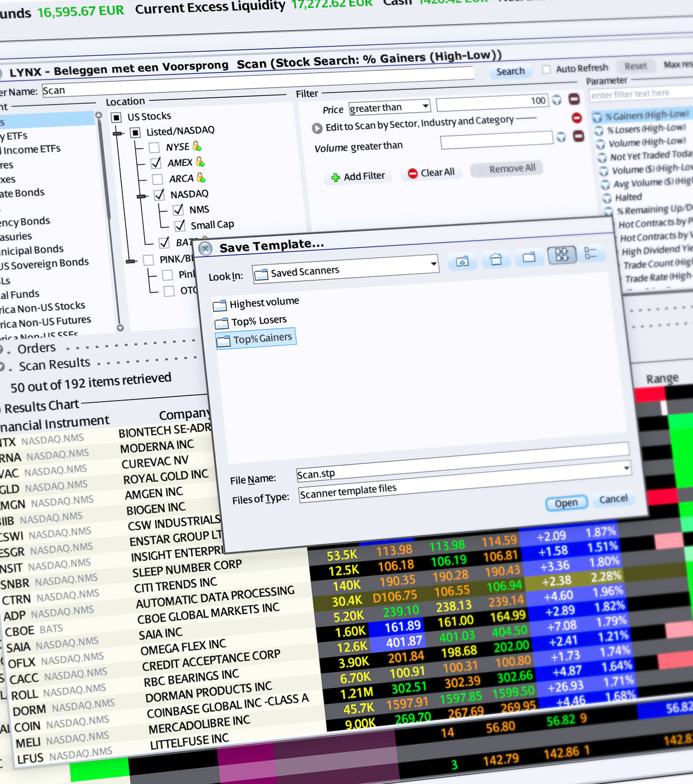
Task: Click the Remove All button
Action: tap(507, 169)
